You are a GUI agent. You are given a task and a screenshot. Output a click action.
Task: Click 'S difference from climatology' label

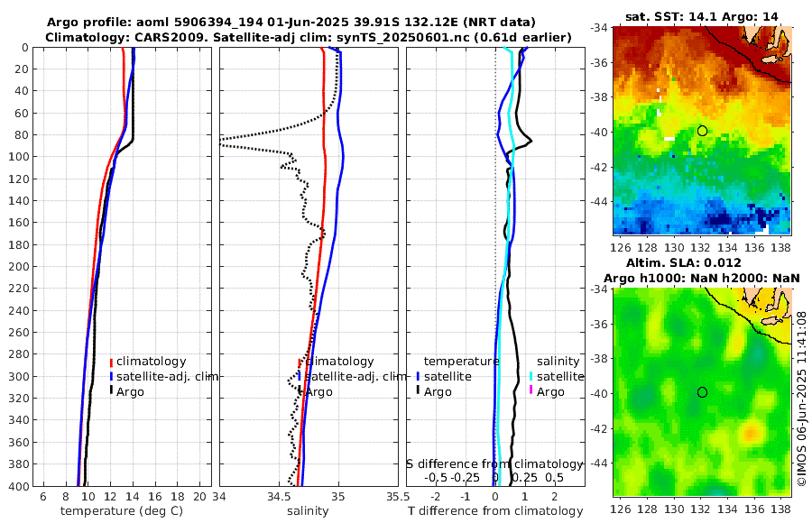coord(495,464)
